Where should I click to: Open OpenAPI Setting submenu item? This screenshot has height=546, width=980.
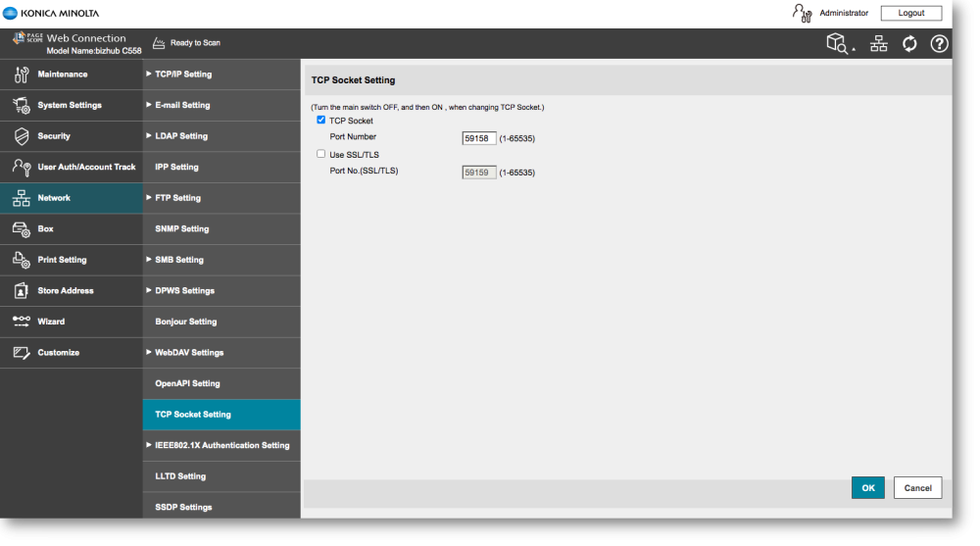click(221, 383)
